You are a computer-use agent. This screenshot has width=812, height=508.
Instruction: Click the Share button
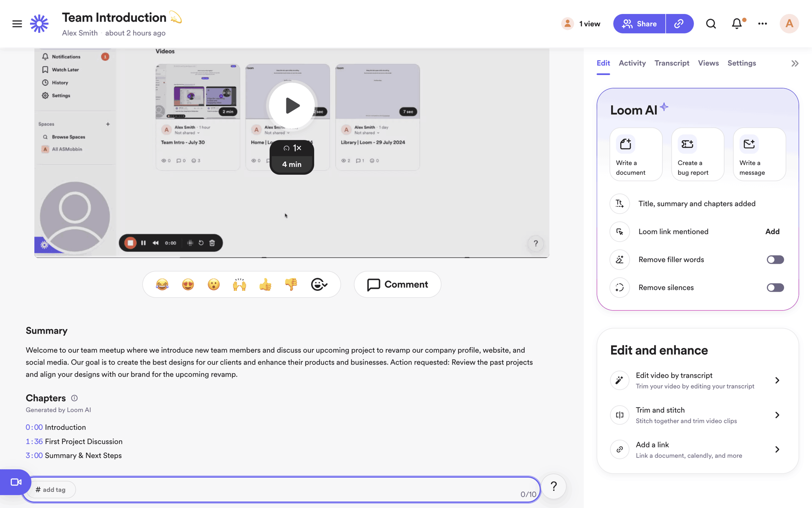coord(639,24)
